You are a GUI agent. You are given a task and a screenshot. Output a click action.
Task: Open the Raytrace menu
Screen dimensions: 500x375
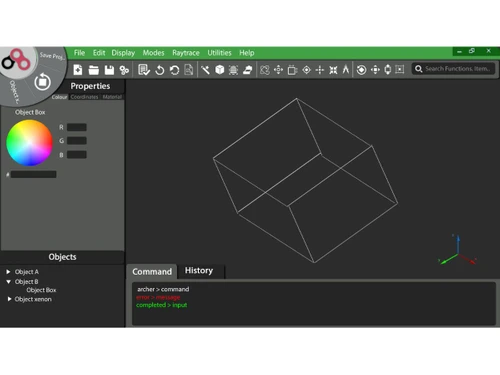[186, 53]
